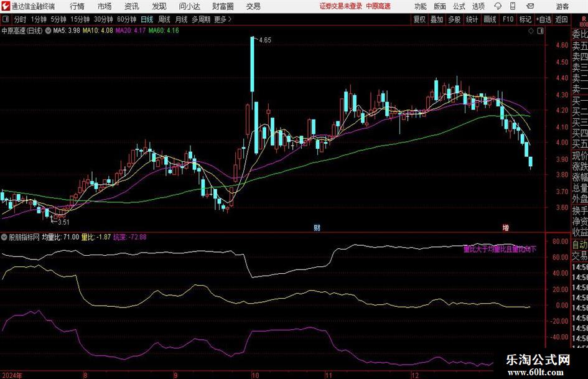
Task: Click the MA20: 4.17 value
Action: click(131, 30)
